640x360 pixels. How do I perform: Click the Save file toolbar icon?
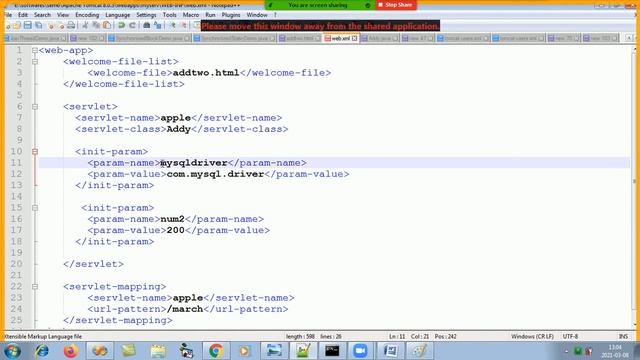(x=27, y=26)
